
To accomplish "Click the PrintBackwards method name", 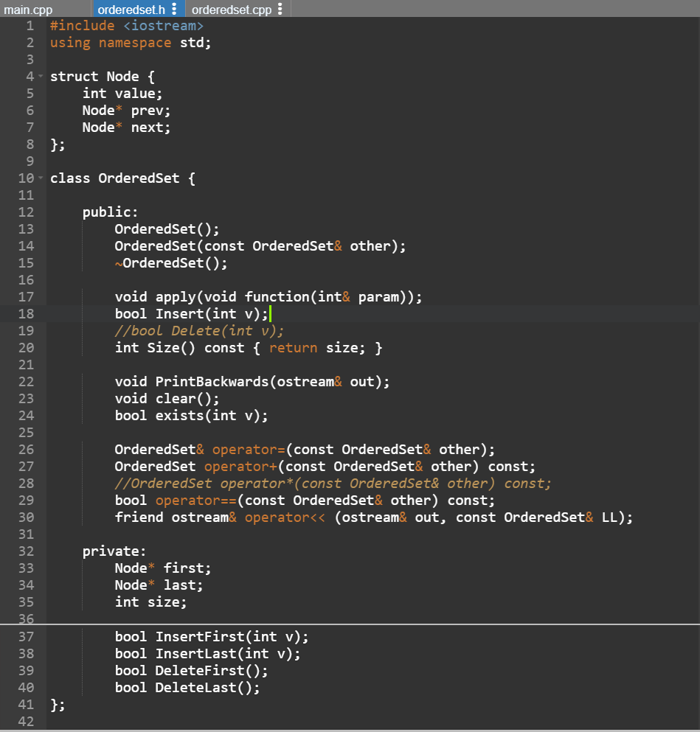I will tap(207, 381).
